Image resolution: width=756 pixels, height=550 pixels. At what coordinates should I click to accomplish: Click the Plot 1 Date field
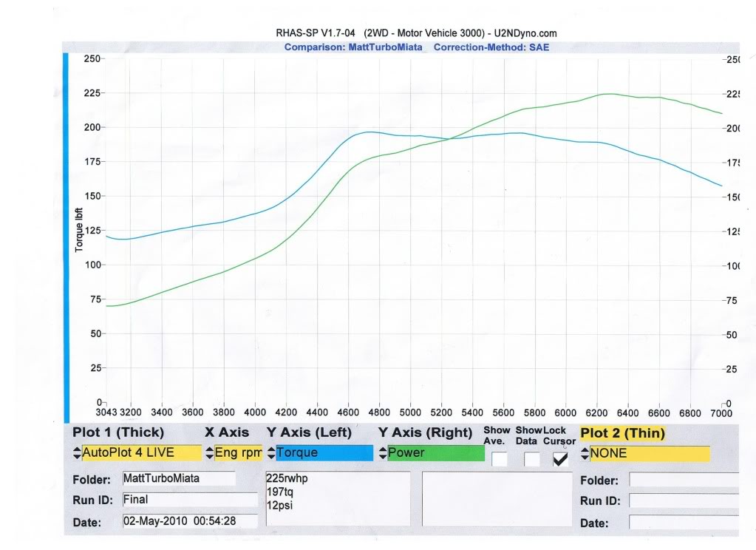click(190, 521)
